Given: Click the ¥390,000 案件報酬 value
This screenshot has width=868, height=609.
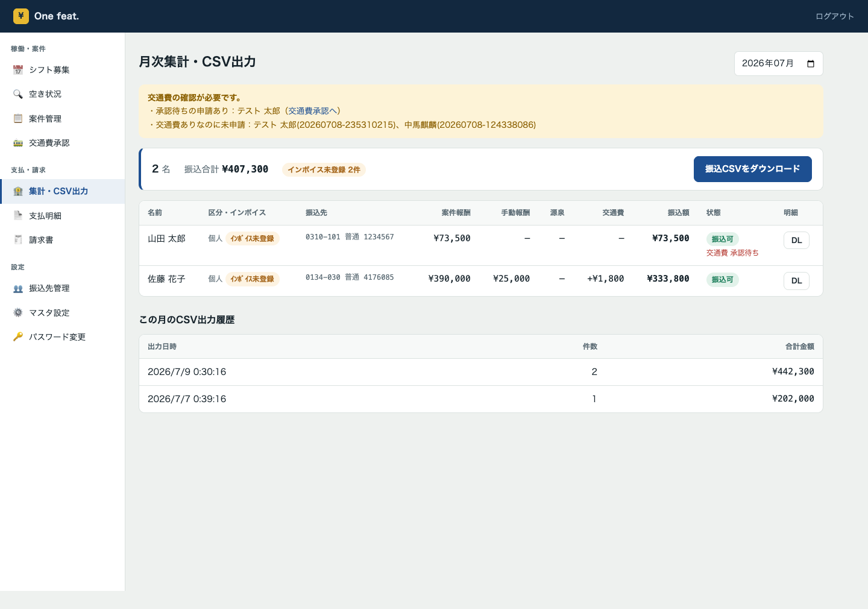Looking at the screenshot, I should point(449,279).
